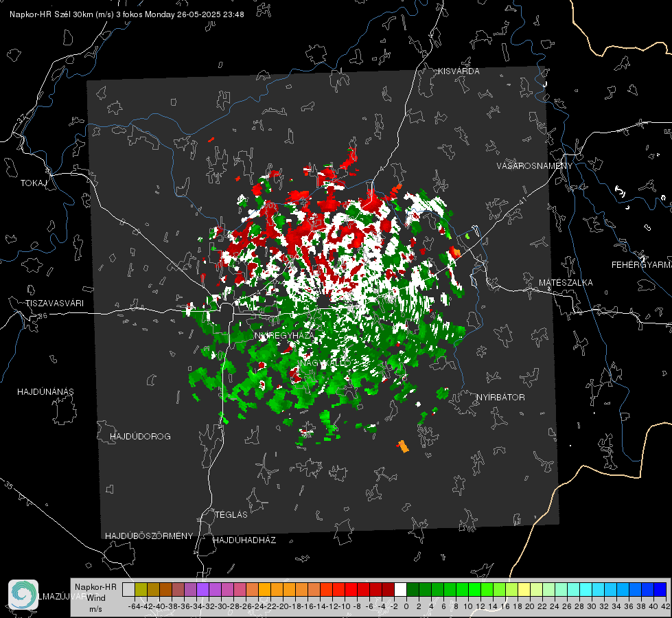The width and height of the screenshot is (672, 618).
Task: Select the NAGYKÁLLÓ city label
Action: click(325, 363)
